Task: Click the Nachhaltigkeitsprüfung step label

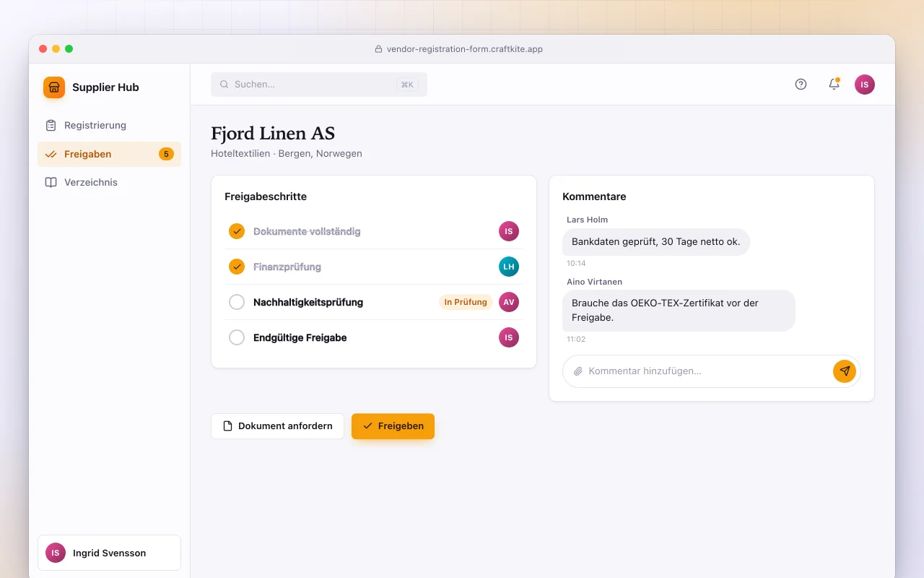Action: [x=308, y=302]
